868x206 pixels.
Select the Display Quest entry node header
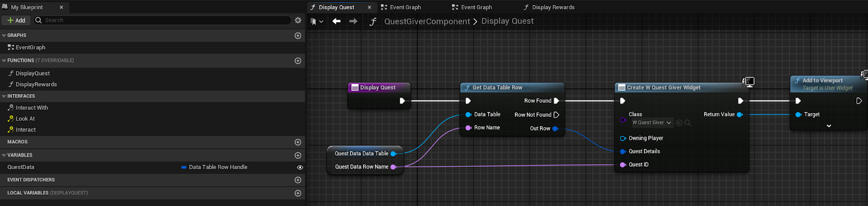point(379,88)
